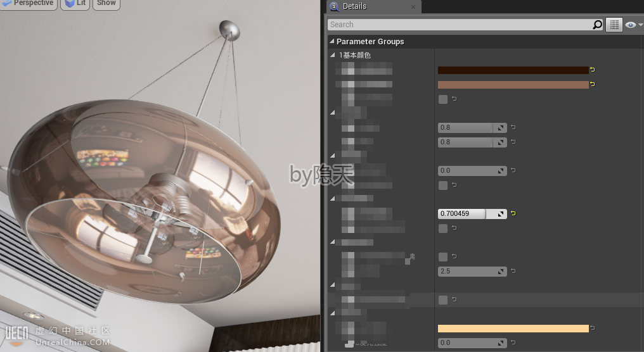Reset the dark brown color to default
Viewport: 644px width, 352px height.
(593, 70)
